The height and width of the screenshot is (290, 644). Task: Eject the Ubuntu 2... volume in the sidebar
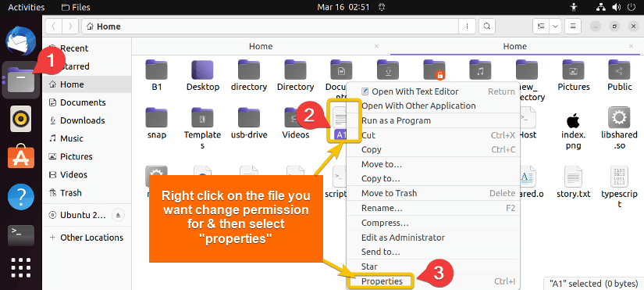(x=118, y=215)
